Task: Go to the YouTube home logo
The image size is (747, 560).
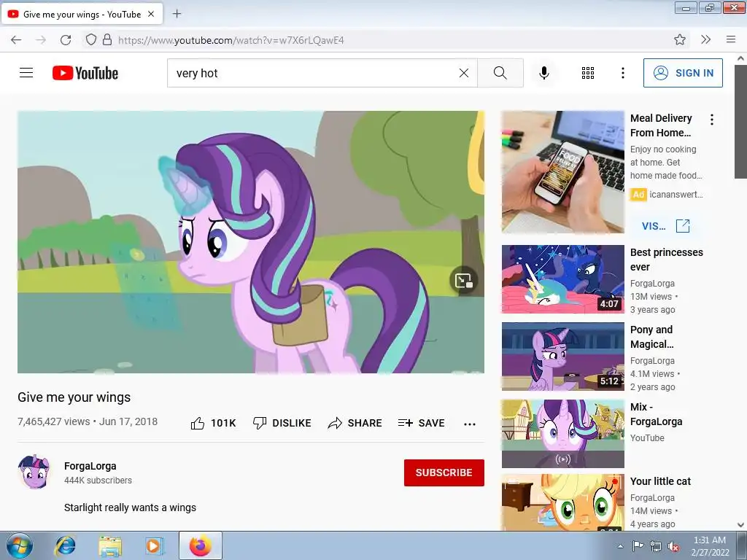Action: coord(85,73)
